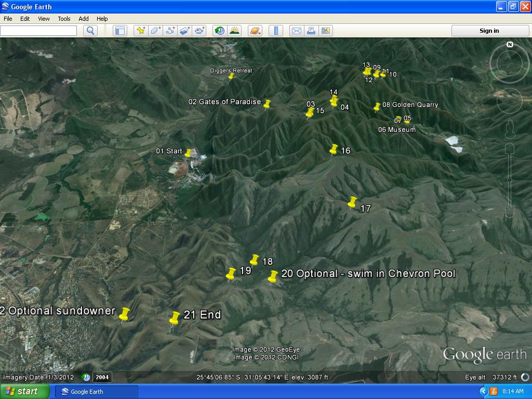Open the planet selector dropdown
This screenshot has height=399, width=532.
255,31
